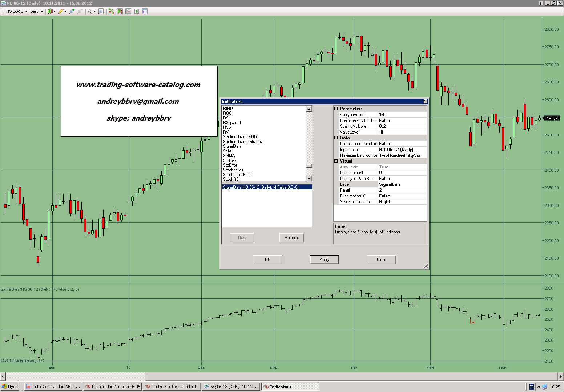
Task: Open the candlestick chart style icon
Action: click(50, 11)
